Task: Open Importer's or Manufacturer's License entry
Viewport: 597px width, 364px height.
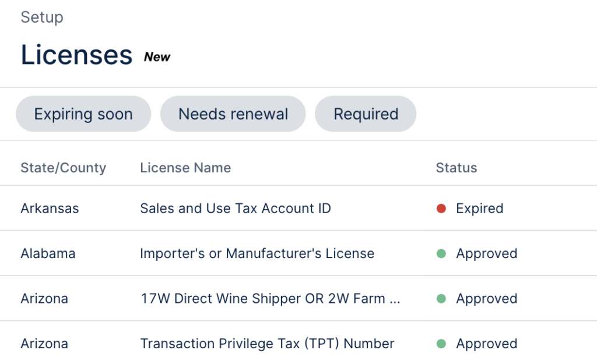Action: point(257,254)
